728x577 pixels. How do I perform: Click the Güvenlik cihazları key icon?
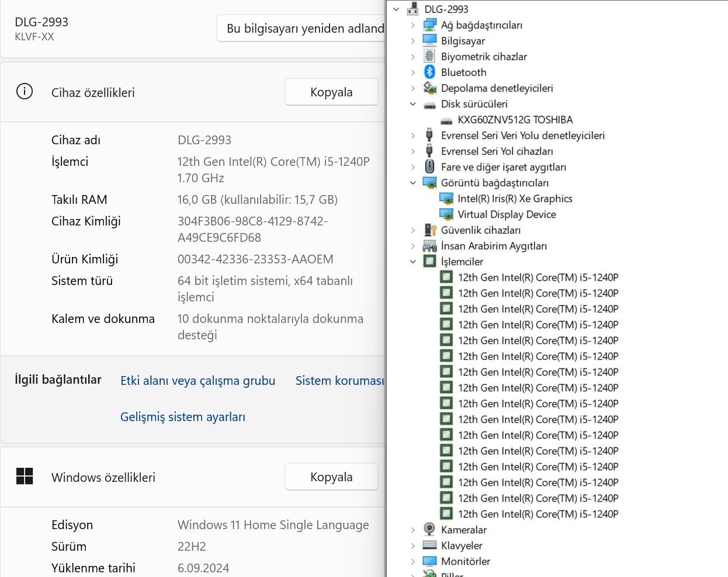coord(430,230)
